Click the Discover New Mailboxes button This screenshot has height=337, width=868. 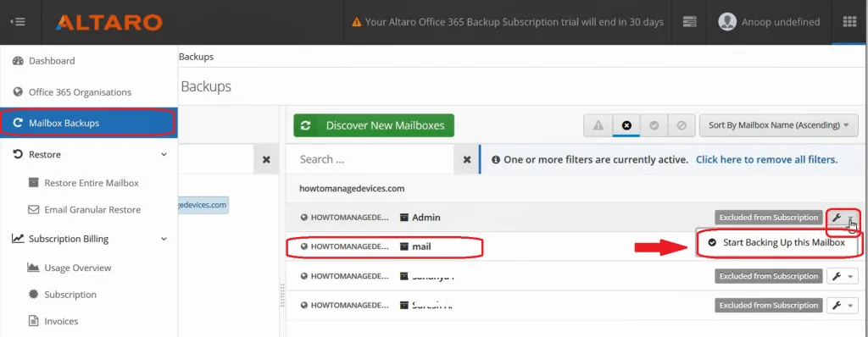pos(374,125)
